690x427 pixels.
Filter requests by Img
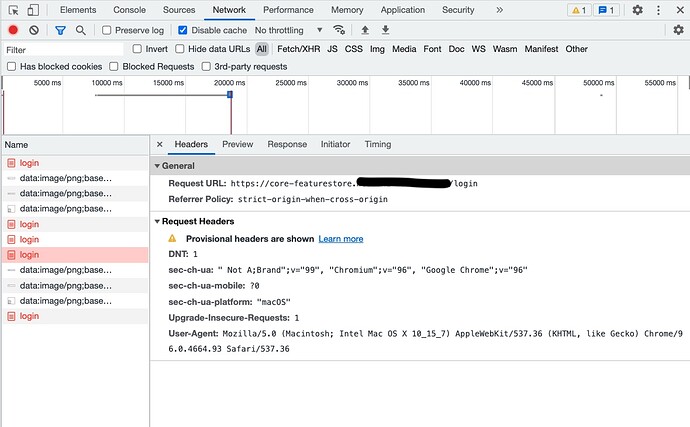click(x=377, y=49)
